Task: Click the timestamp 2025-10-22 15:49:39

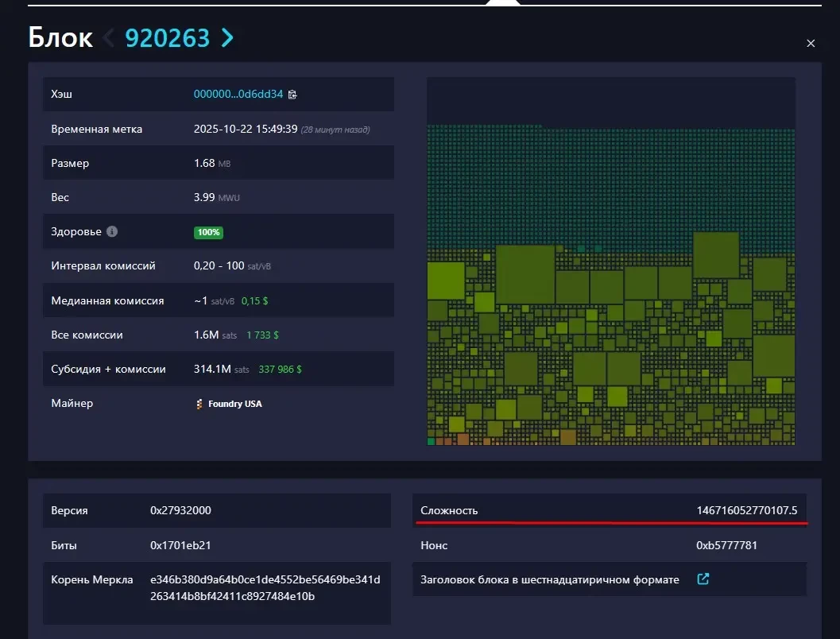Action: (245, 129)
